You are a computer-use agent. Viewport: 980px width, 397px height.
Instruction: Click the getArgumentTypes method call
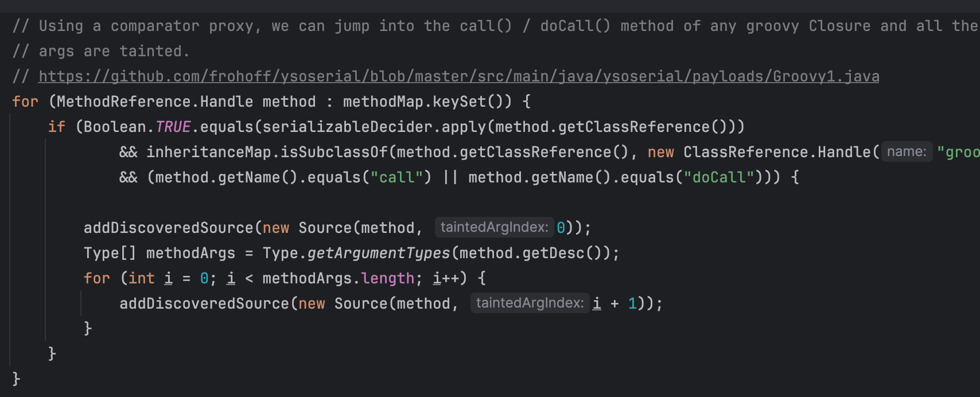tap(379, 253)
